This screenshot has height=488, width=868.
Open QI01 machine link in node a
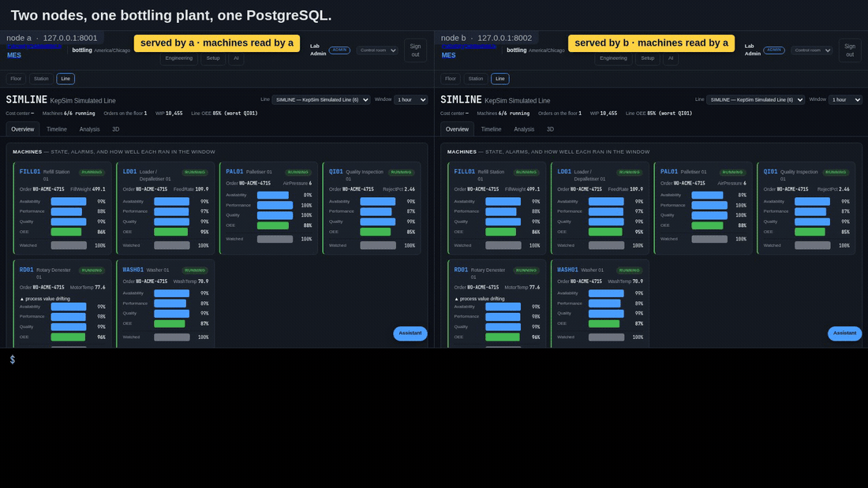336,172
